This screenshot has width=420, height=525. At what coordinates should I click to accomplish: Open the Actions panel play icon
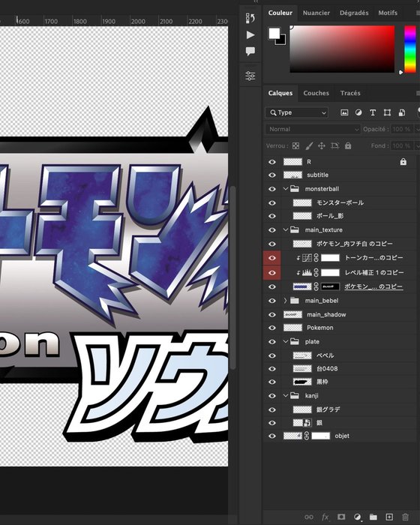[x=250, y=34]
